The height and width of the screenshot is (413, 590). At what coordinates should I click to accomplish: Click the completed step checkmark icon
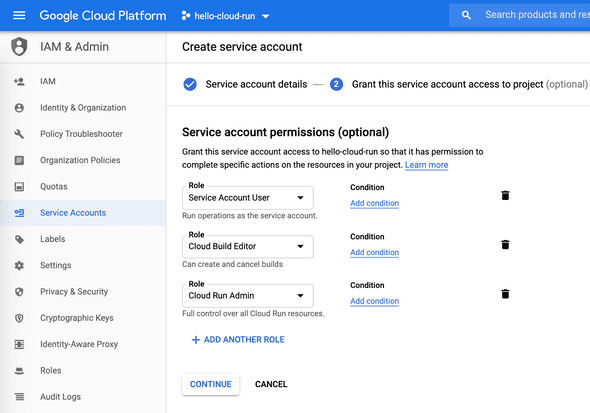tap(190, 84)
